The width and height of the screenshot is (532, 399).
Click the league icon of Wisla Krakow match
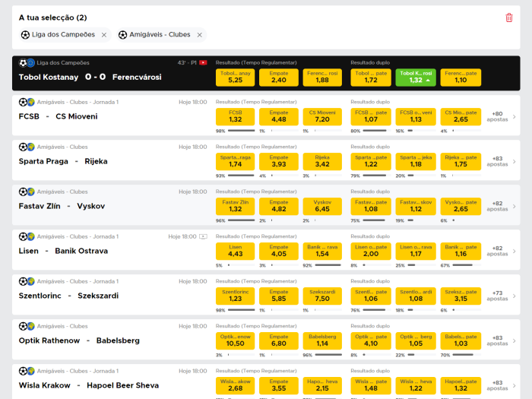click(27, 371)
